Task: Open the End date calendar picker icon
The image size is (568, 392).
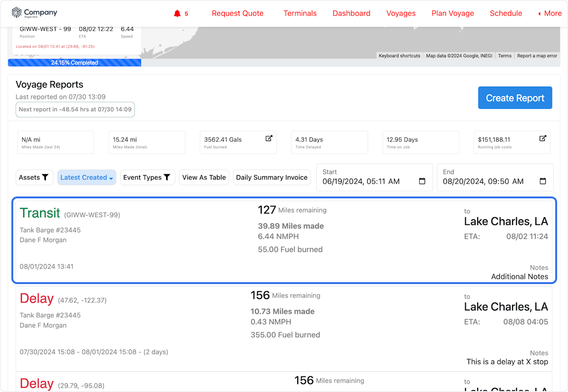Action: (x=543, y=181)
